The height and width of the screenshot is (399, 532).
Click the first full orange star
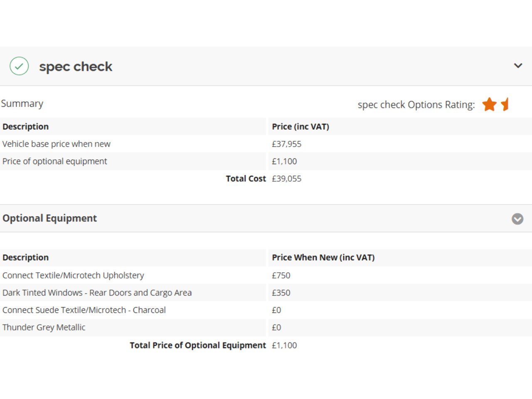(489, 104)
